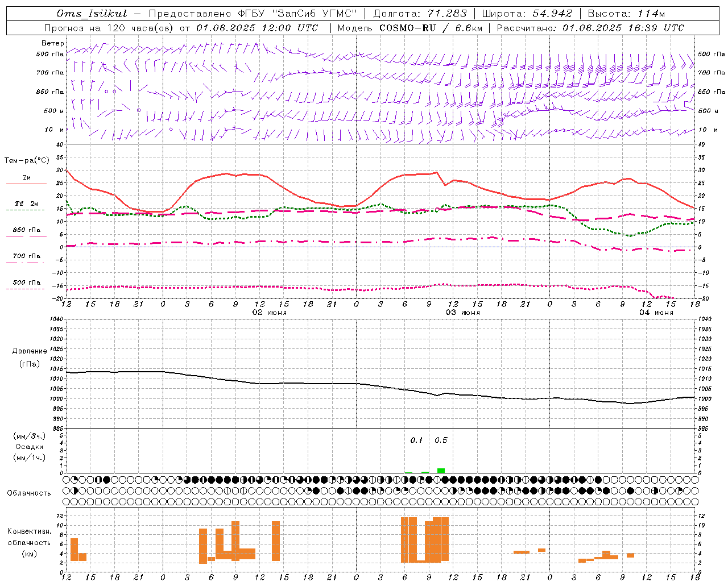Click the tall green precipitation bar

[x=441, y=471]
